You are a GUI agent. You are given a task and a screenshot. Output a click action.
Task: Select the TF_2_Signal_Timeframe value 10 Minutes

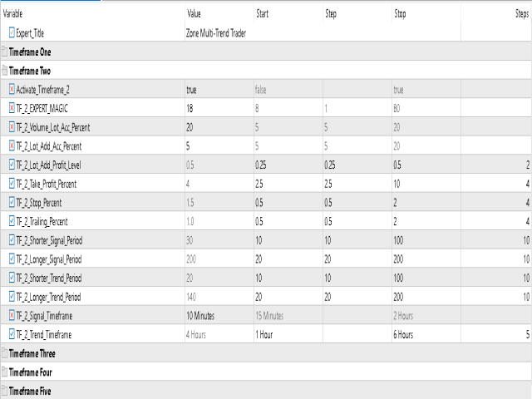point(200,316)
